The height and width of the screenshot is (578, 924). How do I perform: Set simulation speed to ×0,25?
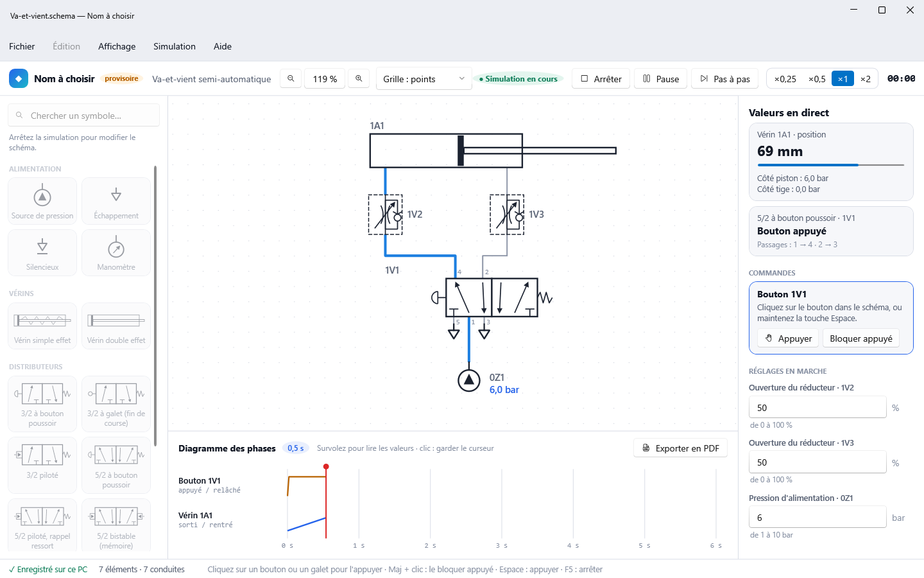785,79
